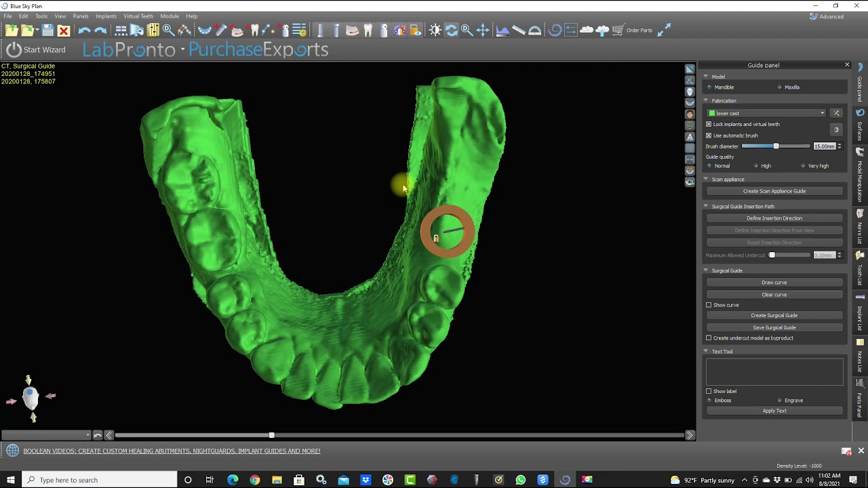Open the File menu
This screenshot has height=488, width=868.
point(7,16)
